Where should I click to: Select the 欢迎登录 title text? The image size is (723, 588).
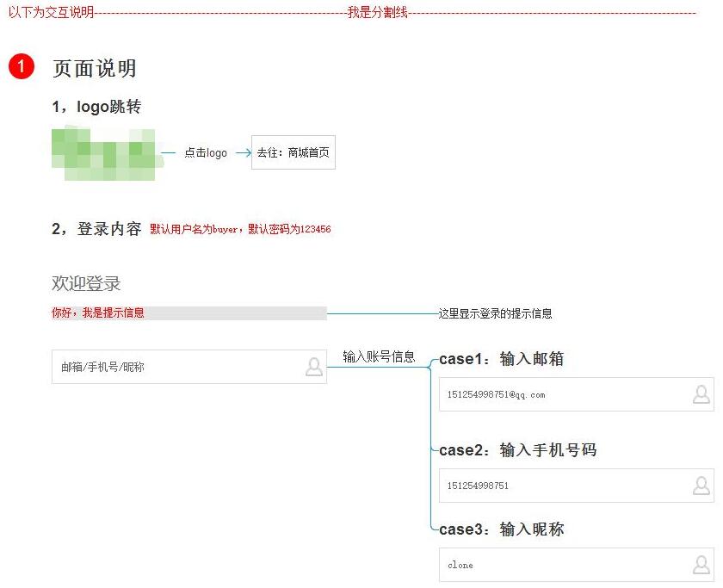[x=86, y=283]
